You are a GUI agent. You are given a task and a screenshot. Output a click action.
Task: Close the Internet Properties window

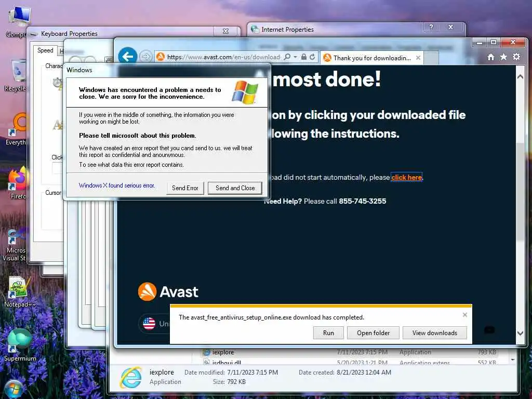point(450,27)
